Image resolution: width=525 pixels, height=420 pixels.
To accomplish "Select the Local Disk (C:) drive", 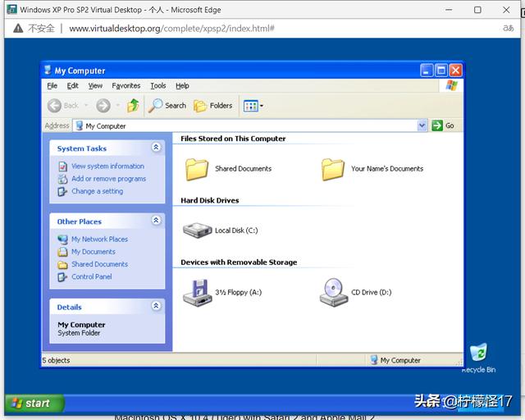I will [x=197, y=231].
